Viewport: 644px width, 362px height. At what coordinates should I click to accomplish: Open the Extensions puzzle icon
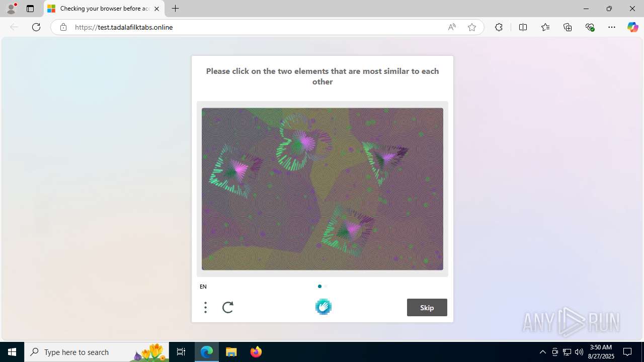click(x=499, y=27)
